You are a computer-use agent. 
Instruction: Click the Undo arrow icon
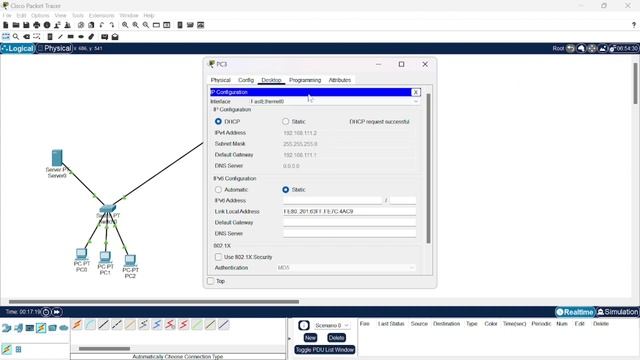[102, 25]
